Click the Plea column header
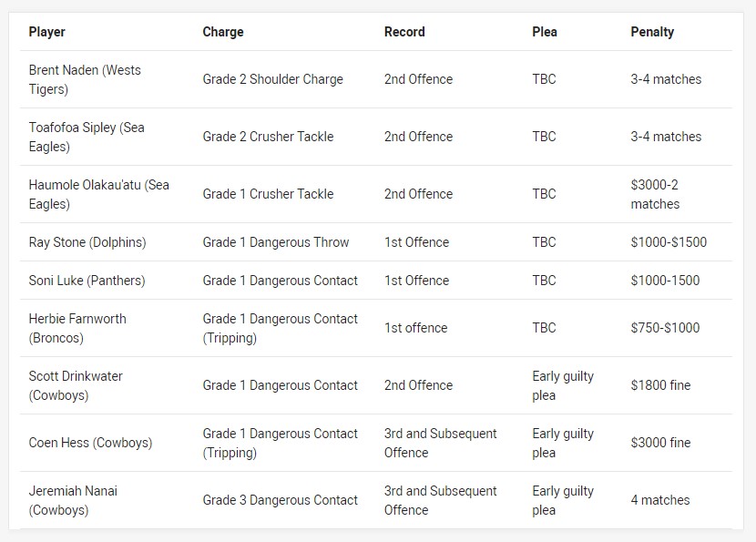 tap(545, 32)
